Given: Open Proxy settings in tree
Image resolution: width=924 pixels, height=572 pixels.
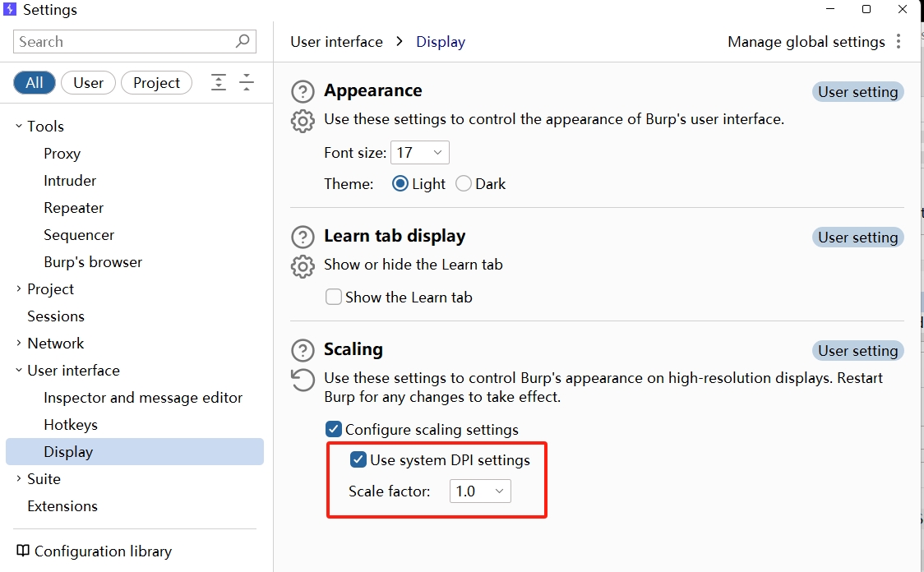Looking at the screenshot, I should coord(62,154).
